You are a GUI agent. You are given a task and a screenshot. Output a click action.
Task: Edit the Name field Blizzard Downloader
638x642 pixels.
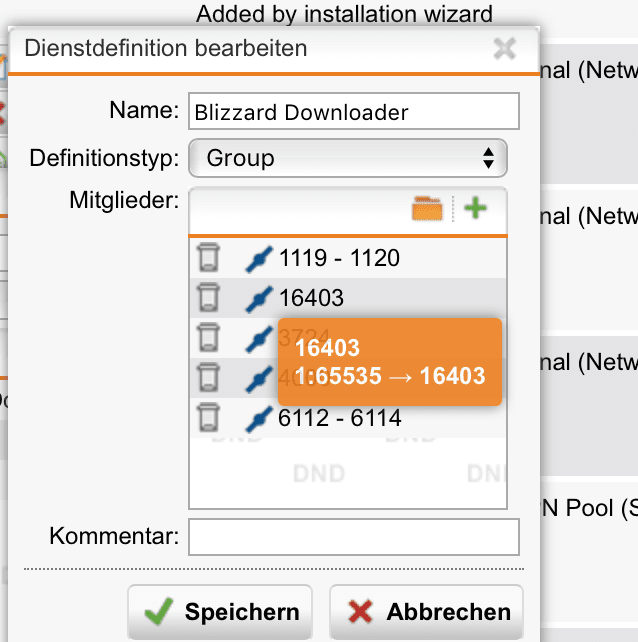click(x=354, y=111)
